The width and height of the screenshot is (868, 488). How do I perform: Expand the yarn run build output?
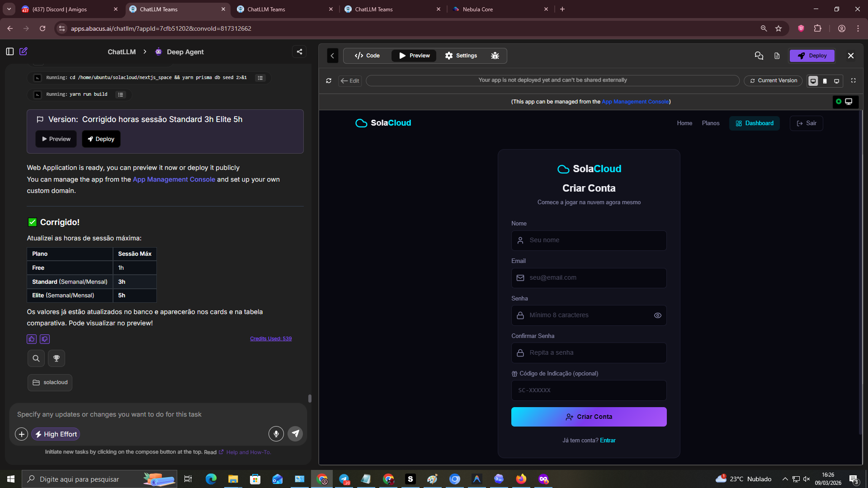pyautogui.click(x=120, y=94)
